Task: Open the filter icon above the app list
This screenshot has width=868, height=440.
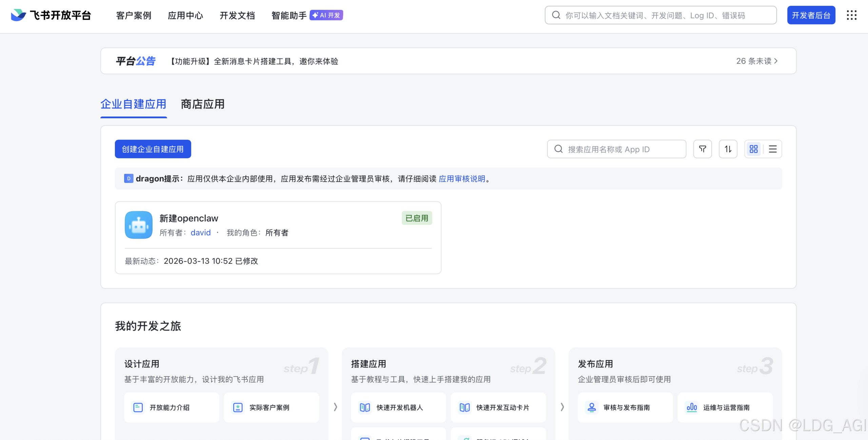Action: click(702, 149)
